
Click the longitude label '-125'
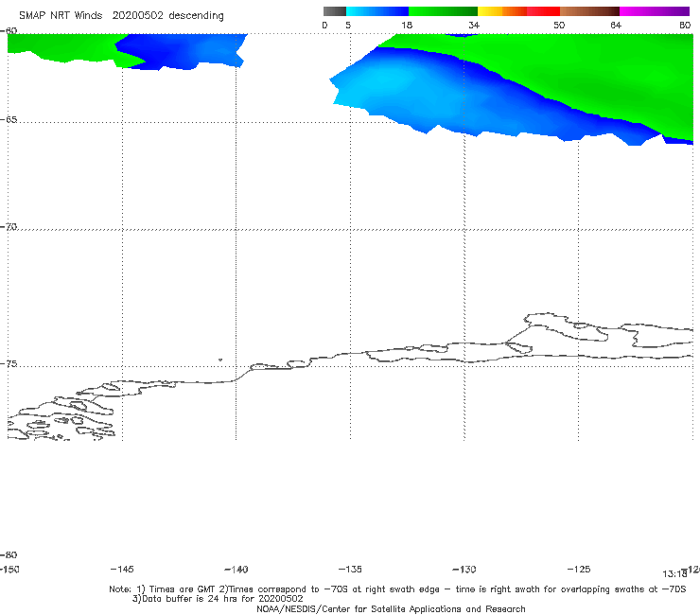tap(579, 570)
